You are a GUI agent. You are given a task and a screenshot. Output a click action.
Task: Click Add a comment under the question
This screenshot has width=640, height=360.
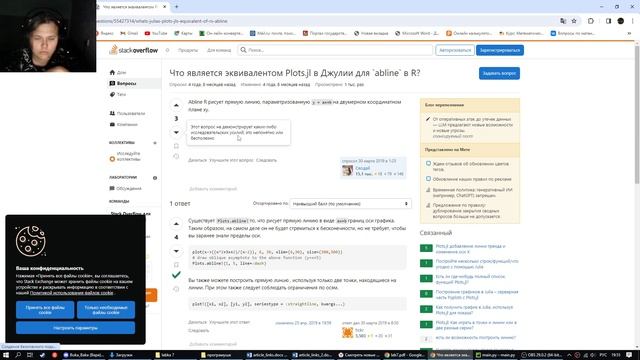point(213,189)
